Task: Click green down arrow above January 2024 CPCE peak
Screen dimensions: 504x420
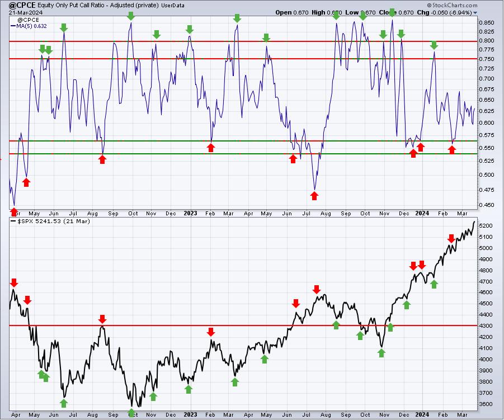Action: coord(434,45)
